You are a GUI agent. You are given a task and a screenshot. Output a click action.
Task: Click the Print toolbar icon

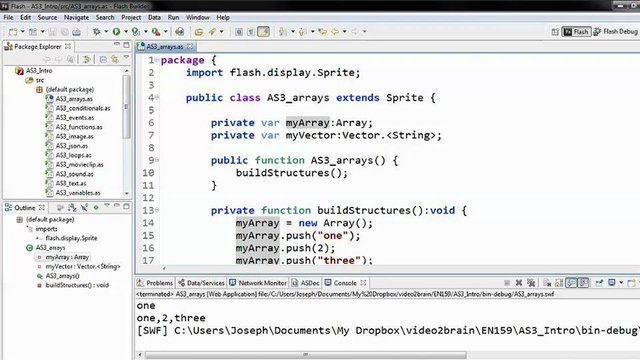(x=76, y=32)
